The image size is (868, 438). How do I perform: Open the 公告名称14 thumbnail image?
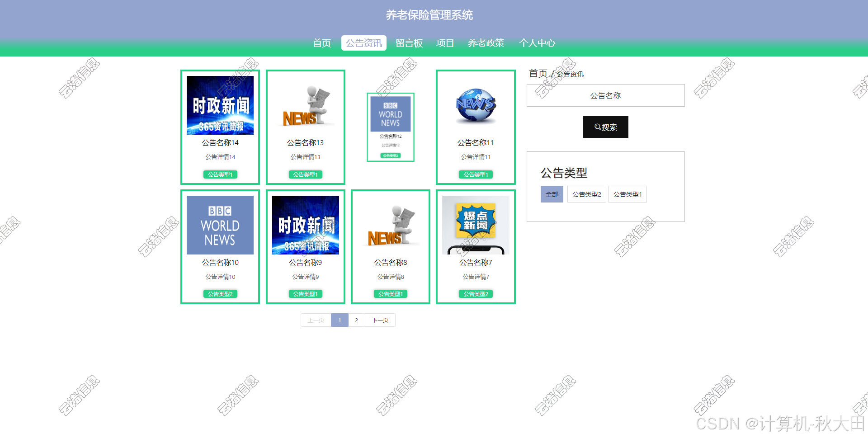click(220, 105)
